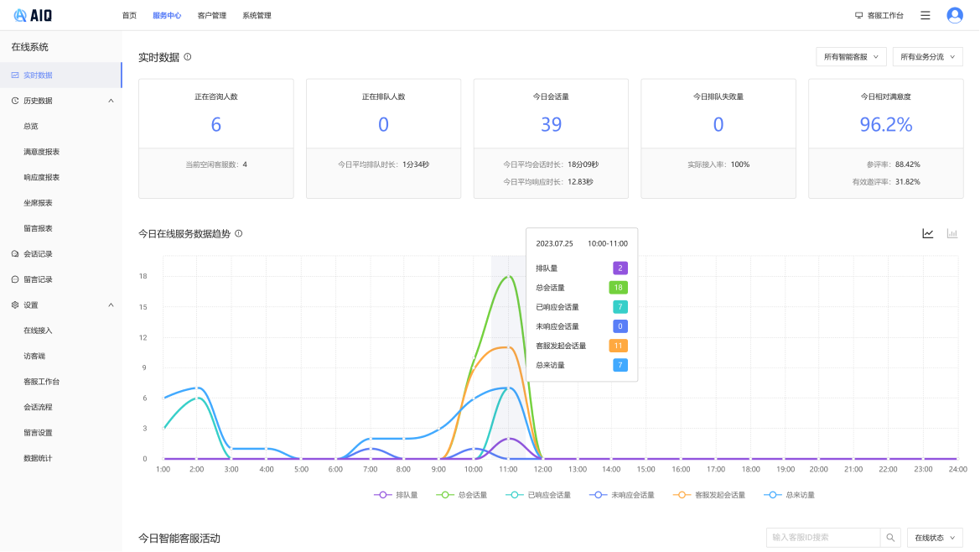The height and width of the screenshot is (552, 980).
Task: Click the AIQ logo
Action: click(33, 16)
